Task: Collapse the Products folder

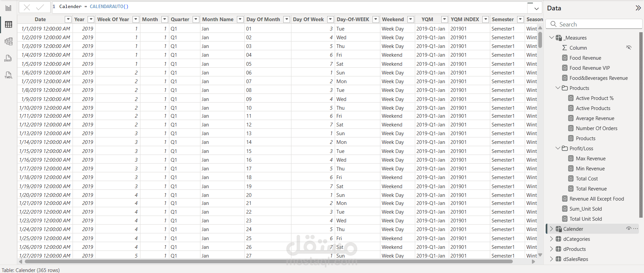Action: point(558,88)
